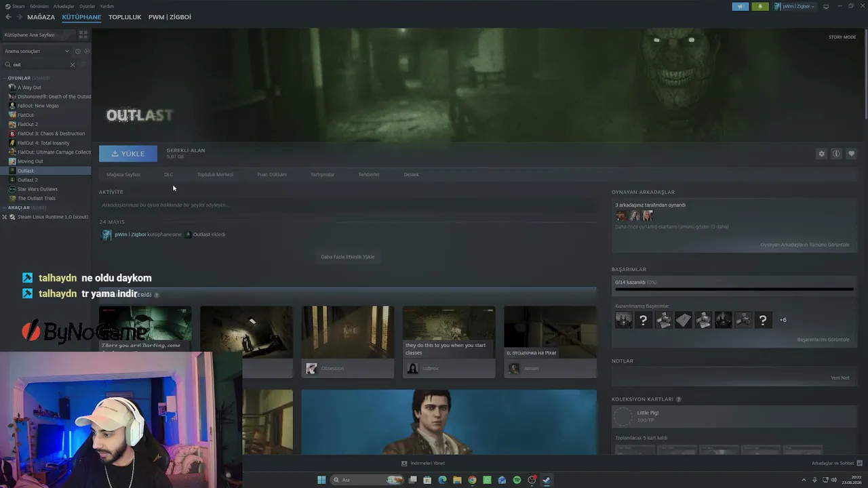Open the announcements megaphone button
Screen dimensions: 868x488
coord(740,6)
